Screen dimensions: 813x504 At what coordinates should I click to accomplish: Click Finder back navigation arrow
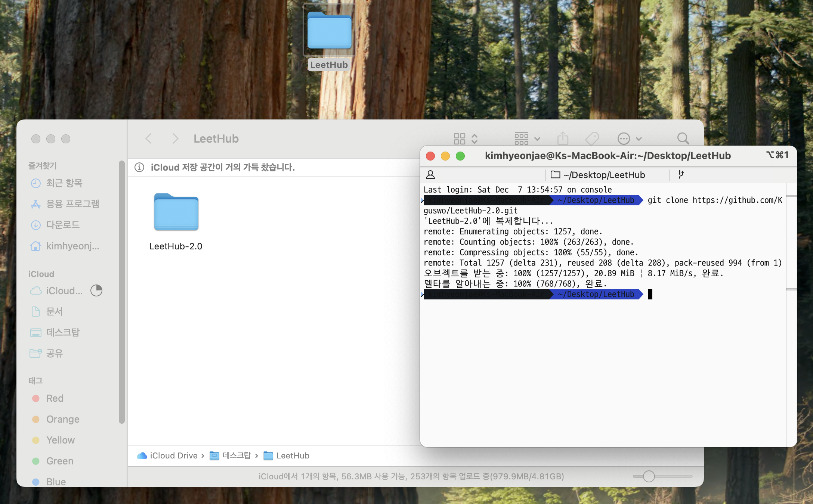pos(149,139)
